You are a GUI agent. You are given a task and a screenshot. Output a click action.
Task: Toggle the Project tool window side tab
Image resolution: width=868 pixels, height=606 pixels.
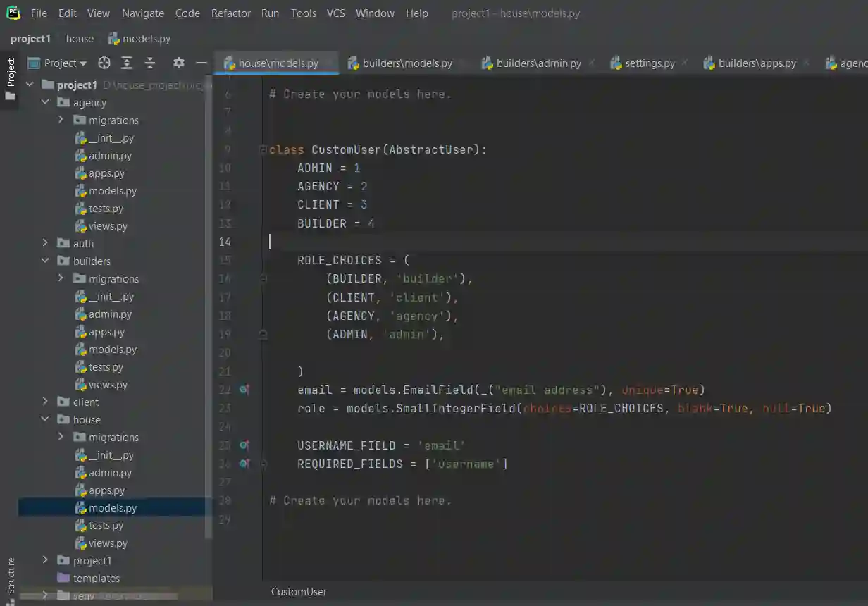click(x=11, y=79)
